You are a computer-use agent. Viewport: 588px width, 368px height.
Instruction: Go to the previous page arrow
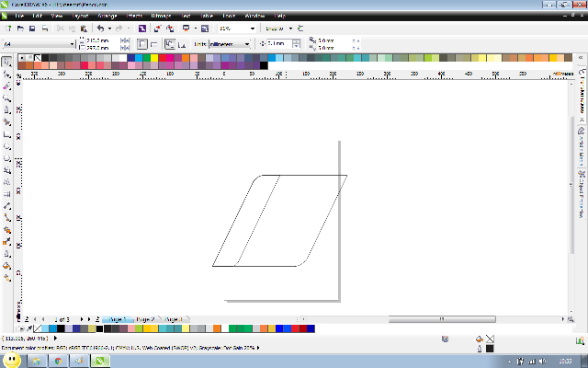coord(43,319)
